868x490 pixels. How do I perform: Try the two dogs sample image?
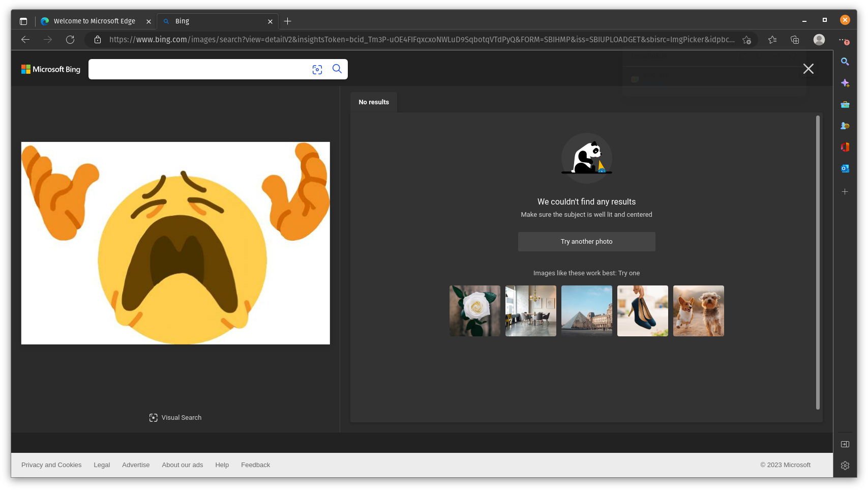click(699, 311)
